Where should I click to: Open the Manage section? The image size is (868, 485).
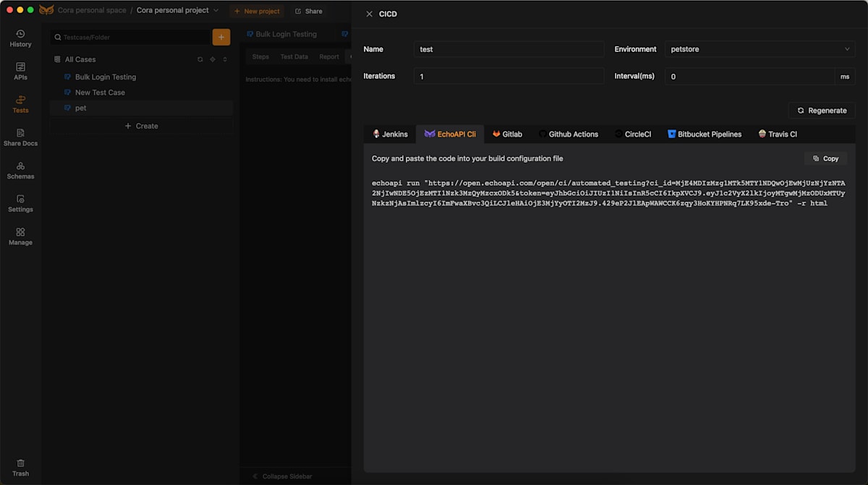20,236
